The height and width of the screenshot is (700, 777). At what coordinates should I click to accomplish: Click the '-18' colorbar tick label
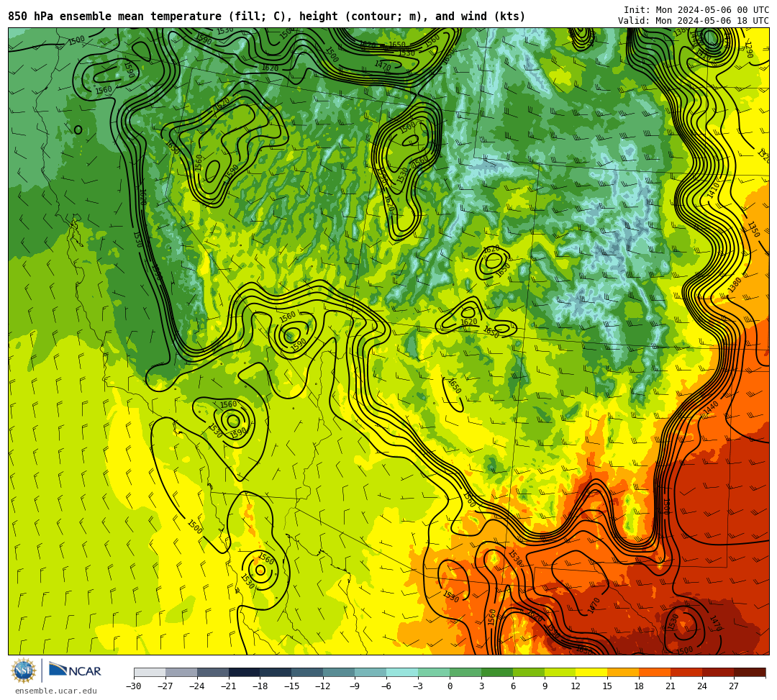(x=260, y=686)
